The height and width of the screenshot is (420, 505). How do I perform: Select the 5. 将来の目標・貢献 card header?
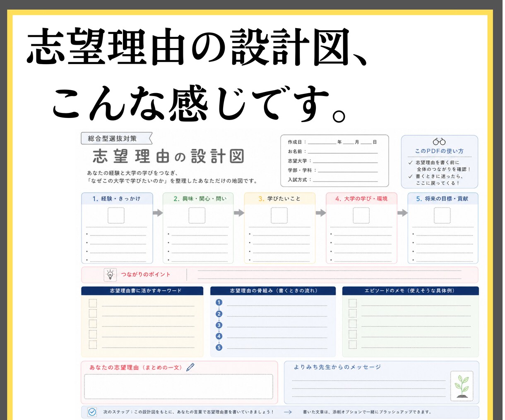point(442,199)
